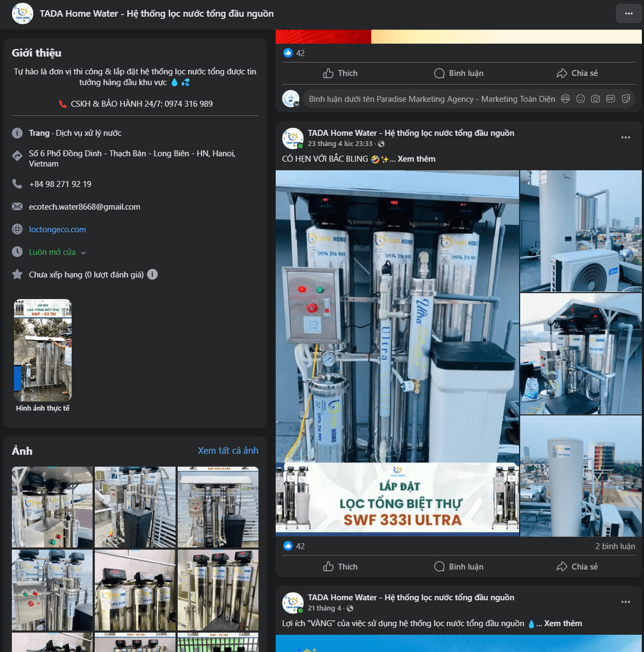Click the info icon beside Chưa xếp hạng
644x652 pixels.
tap(152, 274)
